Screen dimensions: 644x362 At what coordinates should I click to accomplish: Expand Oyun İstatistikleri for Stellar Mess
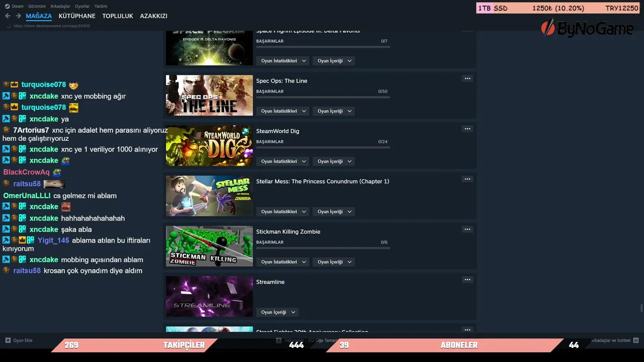(x=283, y=212)
